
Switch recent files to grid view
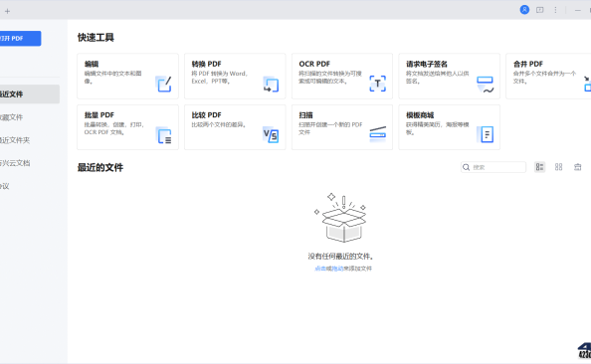pos(558,167)
